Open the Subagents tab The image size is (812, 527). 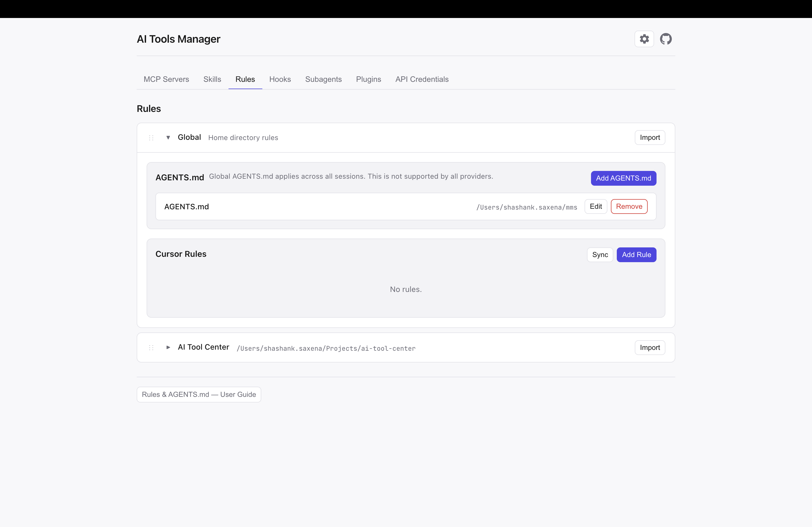click(324, 79)
